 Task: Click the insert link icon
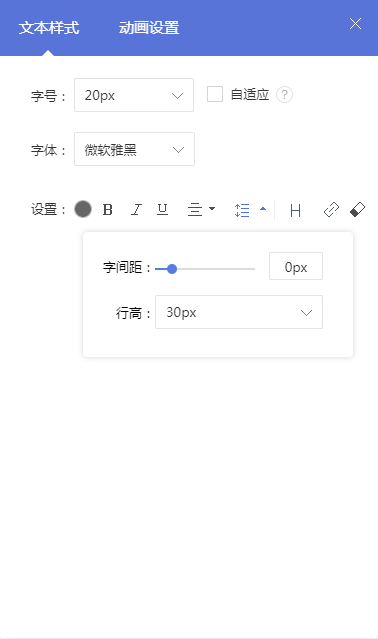(x=331, y=210)
